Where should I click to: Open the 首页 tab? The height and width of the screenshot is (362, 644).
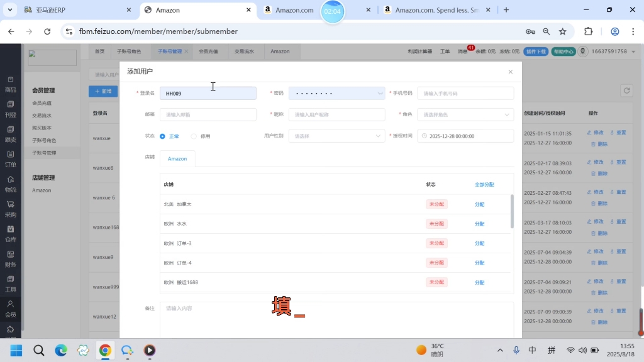point(100,52)
